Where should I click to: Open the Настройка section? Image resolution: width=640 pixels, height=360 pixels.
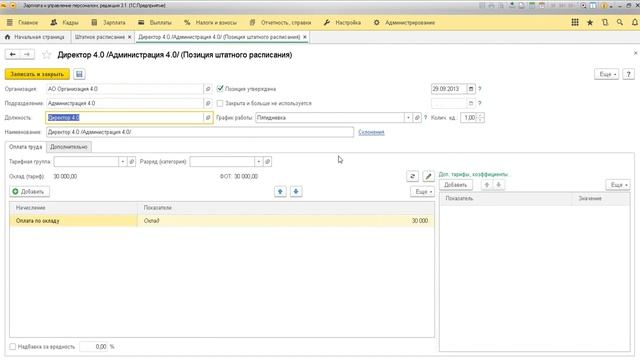click(x=342, y=22)
